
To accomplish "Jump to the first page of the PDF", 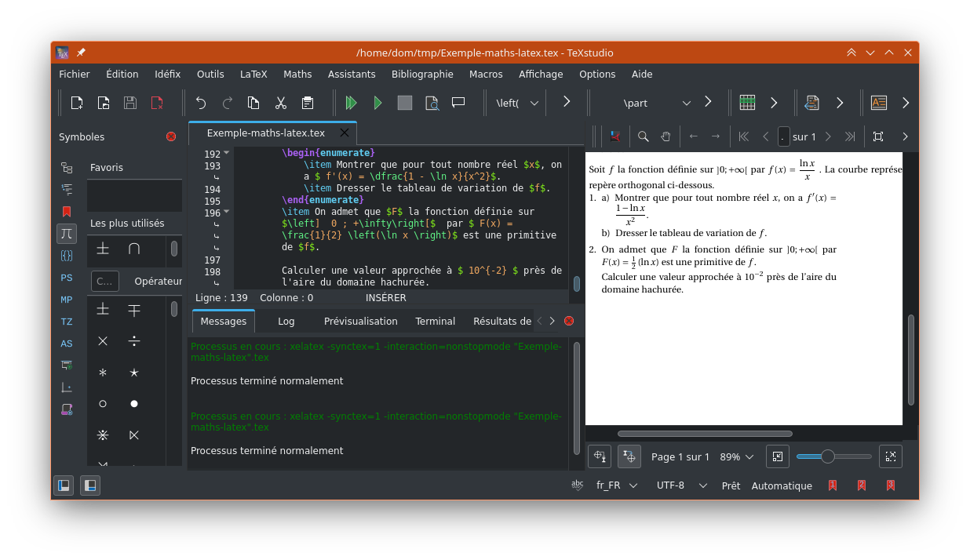I will tap(744, 136).
